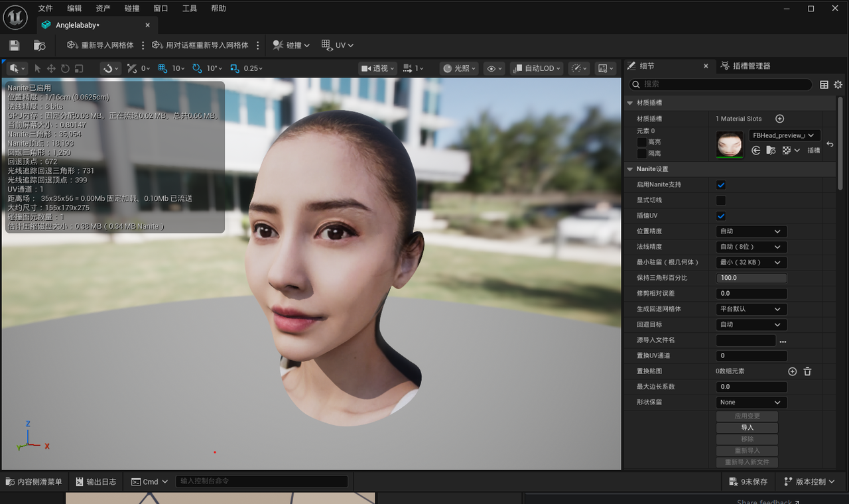Uncheck 启用Nanite支持 checkbox

coord(721,185)
